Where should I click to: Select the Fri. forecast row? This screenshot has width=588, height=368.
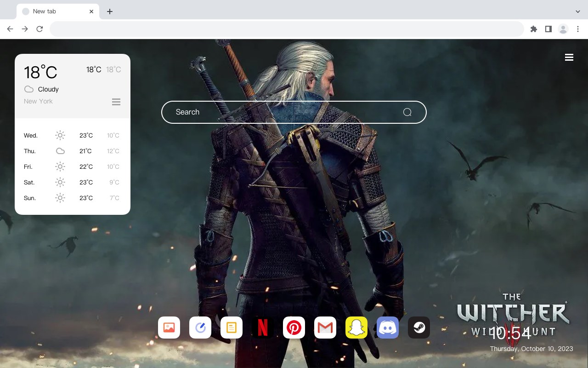[x=73, y=167]
